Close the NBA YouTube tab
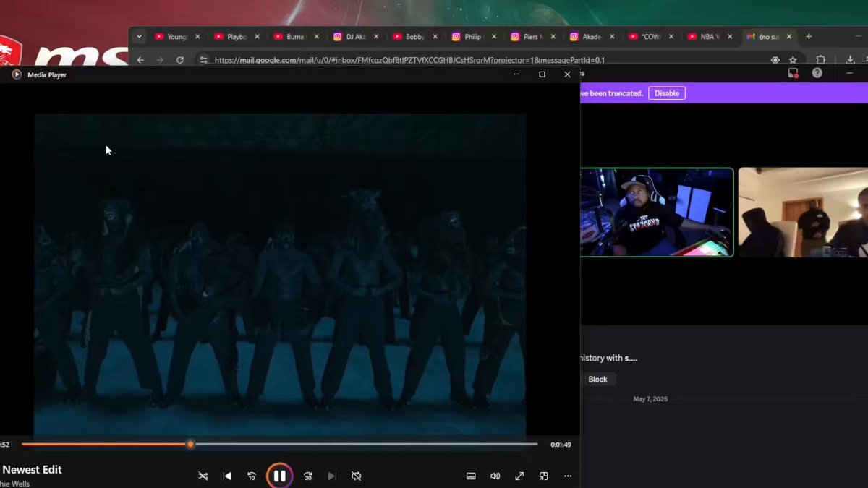This screenshot has height=488, width=868. tap(731, 37)
